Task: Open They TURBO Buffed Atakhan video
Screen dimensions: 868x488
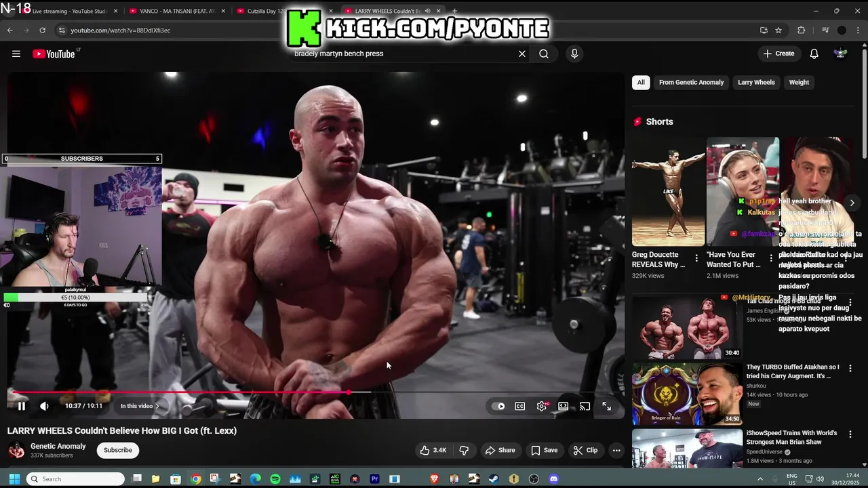Action: click(x=687, y=394)
